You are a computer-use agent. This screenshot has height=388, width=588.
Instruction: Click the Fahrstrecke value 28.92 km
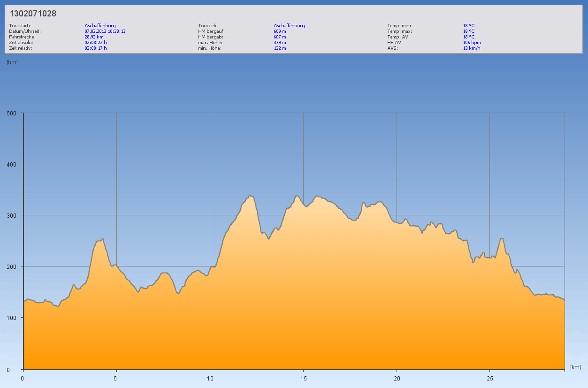pos(94,37)
